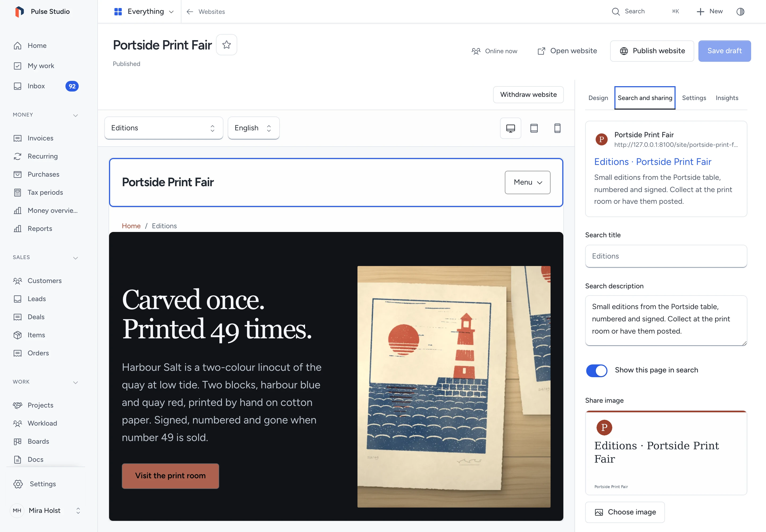The image size is (766, 532).
Task: Open the English language dropdown
Action: tap(253, 128)
